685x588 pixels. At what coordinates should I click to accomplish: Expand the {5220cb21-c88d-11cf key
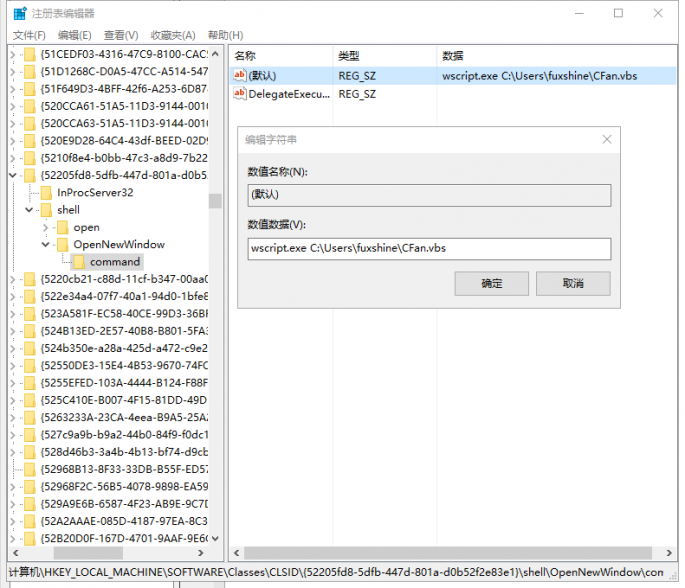coord(13,279)
